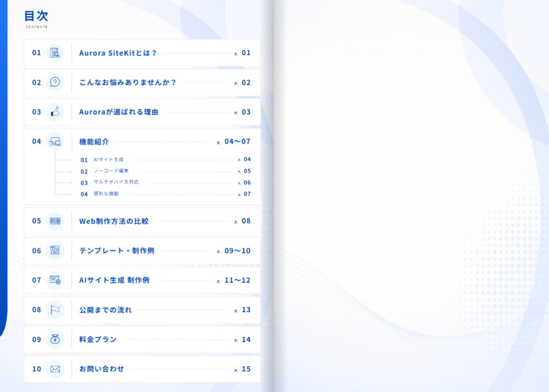The width and height of the screenshot is (549, 392).
Task: Click section number 05 beside comparison icon
Action: click(37, 221)
